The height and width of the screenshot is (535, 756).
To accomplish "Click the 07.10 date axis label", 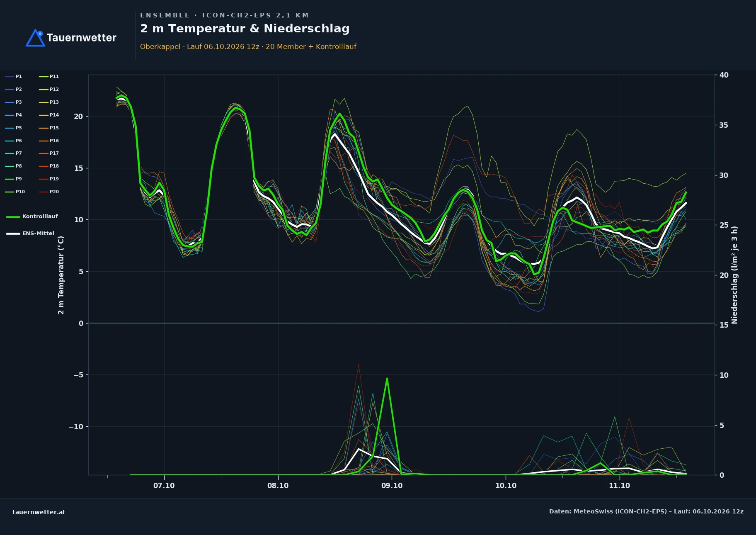I will pyautogui.click(x=164, y=486).
